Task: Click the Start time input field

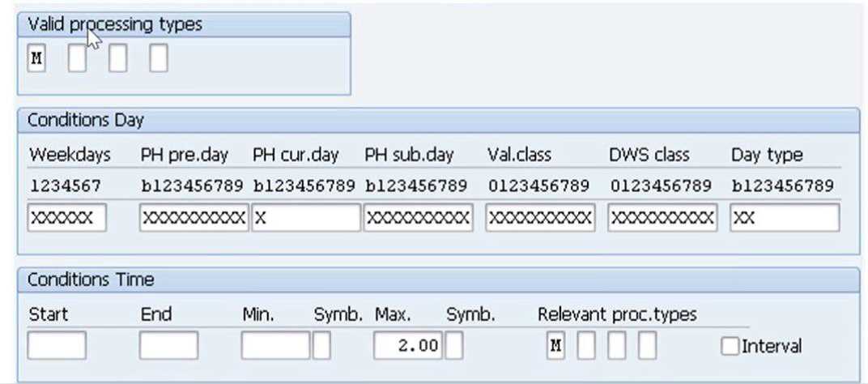Action: (x=57, y=346)
